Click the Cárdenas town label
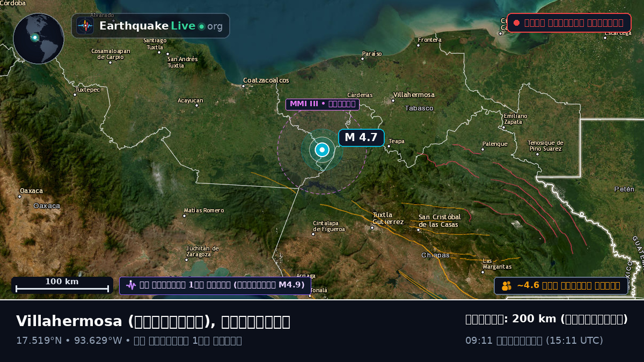The image size is (644, 362). (x=360, y=95)
